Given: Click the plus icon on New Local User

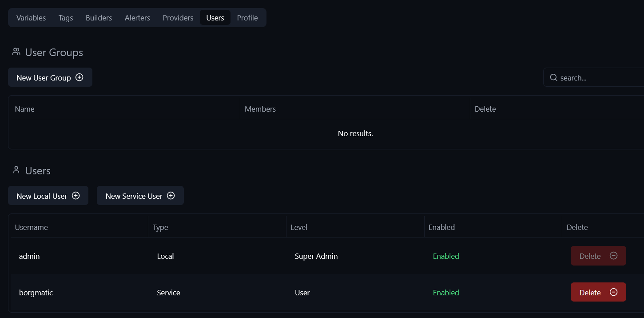Looking at the screenshot, I should point(76,196).
